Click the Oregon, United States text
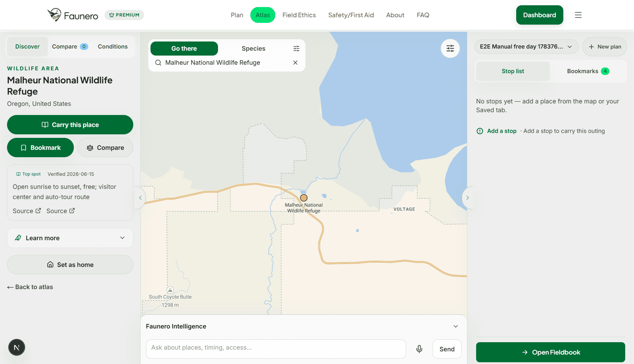The image size is (634, 364). point(39,104)
